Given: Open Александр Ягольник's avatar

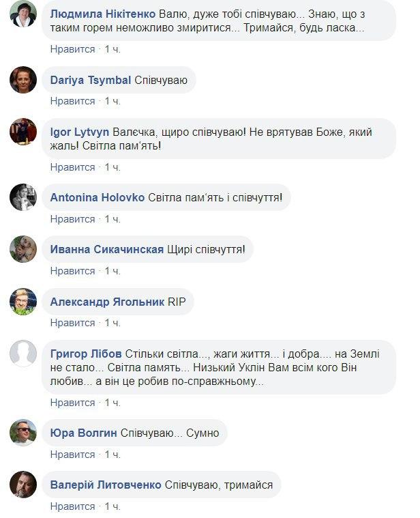Looking at the screenshot, I should (23, 301).
